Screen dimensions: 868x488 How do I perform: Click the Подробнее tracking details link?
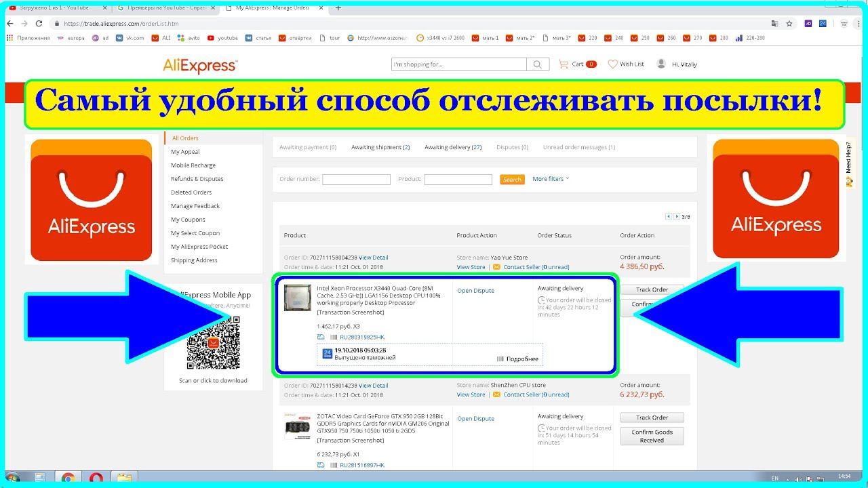(517, 359)
